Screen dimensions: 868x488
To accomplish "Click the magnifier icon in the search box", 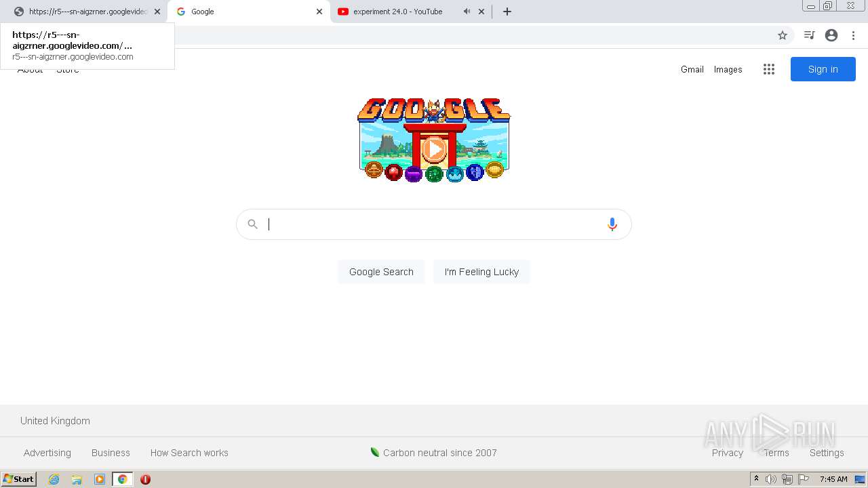I will pos(252,224).
